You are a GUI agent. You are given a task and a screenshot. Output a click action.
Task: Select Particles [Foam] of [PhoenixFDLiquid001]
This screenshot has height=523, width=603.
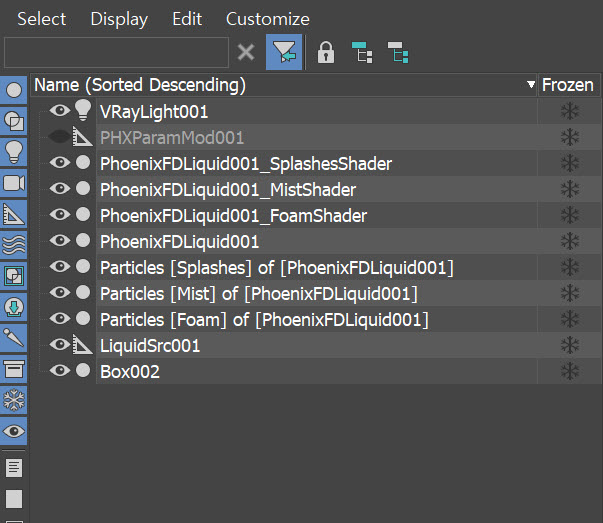click(264, 320)
